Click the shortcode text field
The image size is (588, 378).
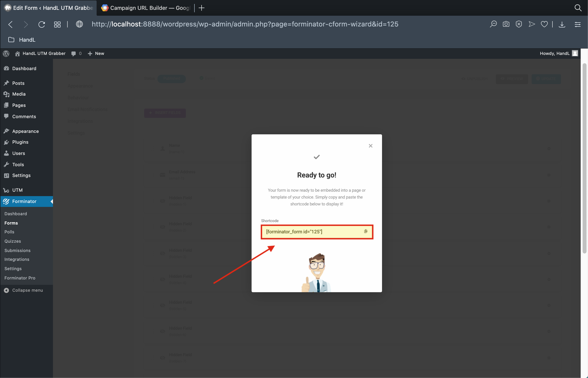(312, 232)
